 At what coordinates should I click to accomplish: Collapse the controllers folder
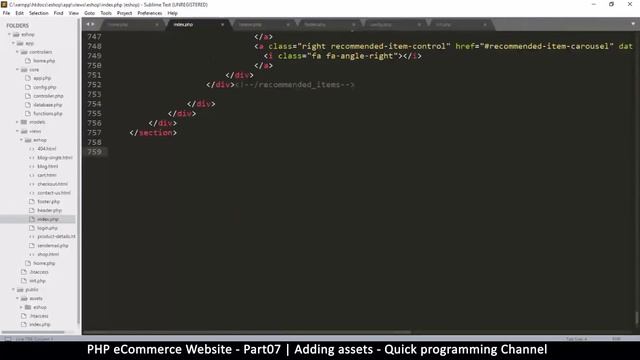point(17,52)
